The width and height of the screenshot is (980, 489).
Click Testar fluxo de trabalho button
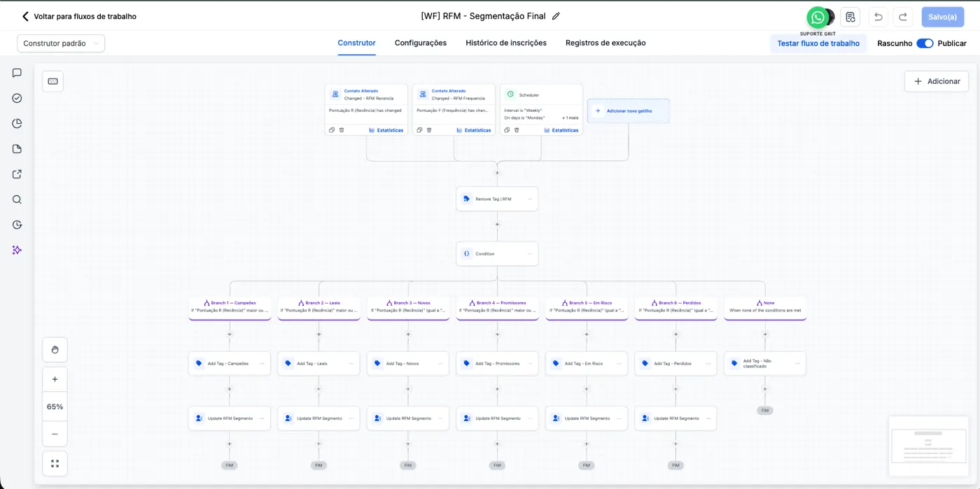pyautogui.click(x=818, y=43)
